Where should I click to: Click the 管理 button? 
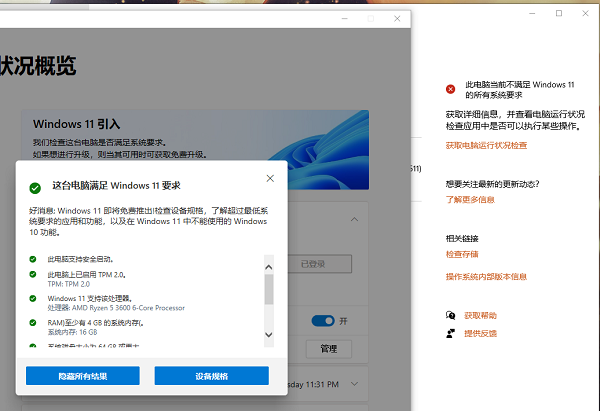pos(329,349)
